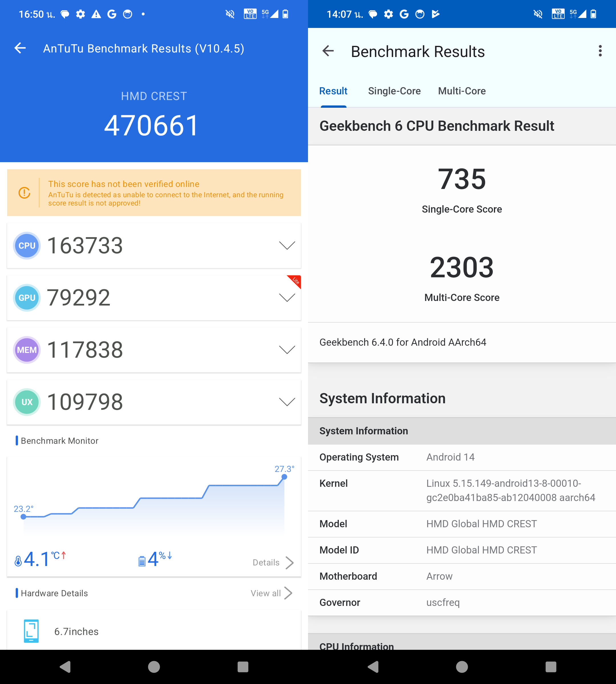Select the Result tab
Image resolution: width=616 pixels, height=684 pixels.
pos(333,91)
